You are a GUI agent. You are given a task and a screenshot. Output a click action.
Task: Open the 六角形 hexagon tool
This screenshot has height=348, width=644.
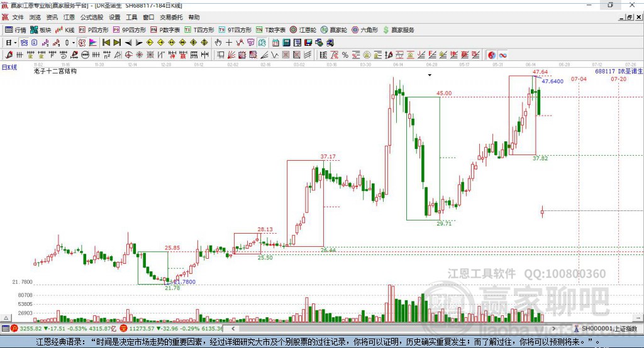(x=365, y=30)
